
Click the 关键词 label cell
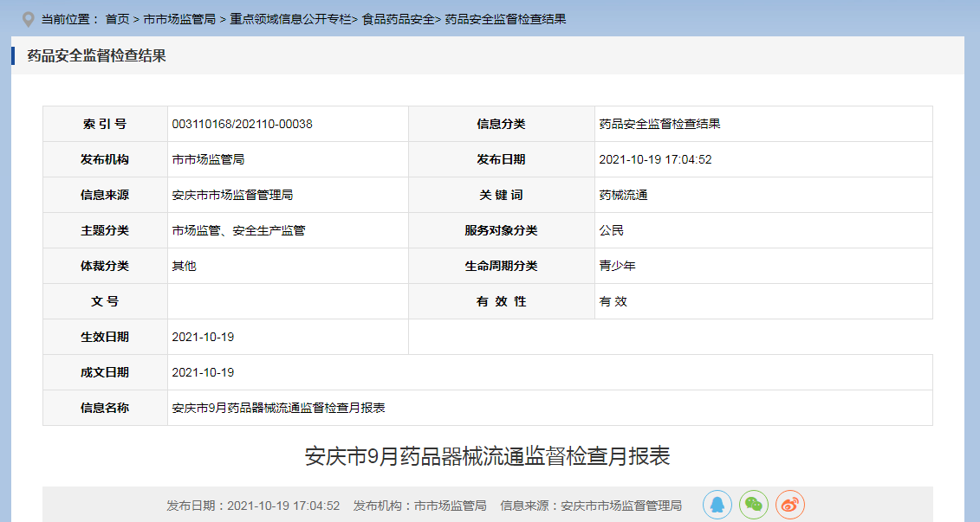501,196
